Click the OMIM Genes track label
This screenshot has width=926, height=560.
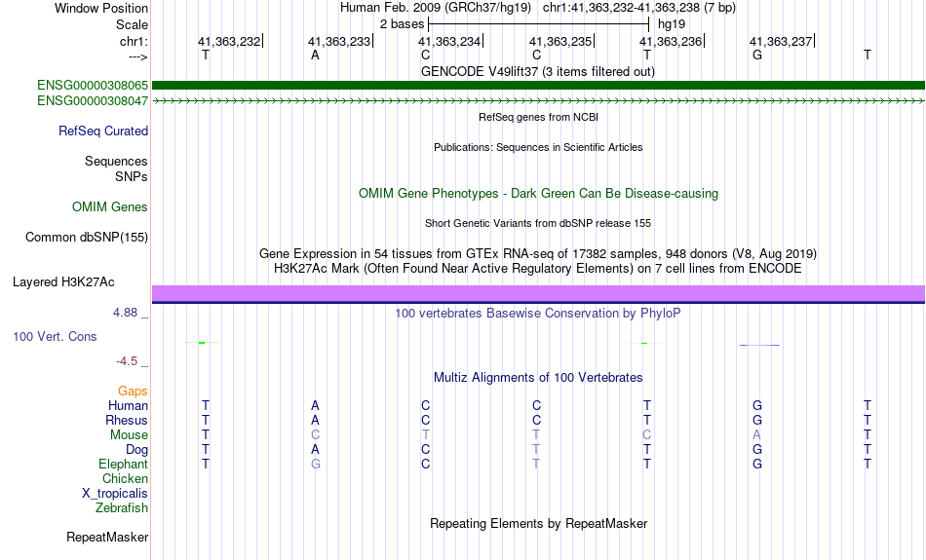110,207
